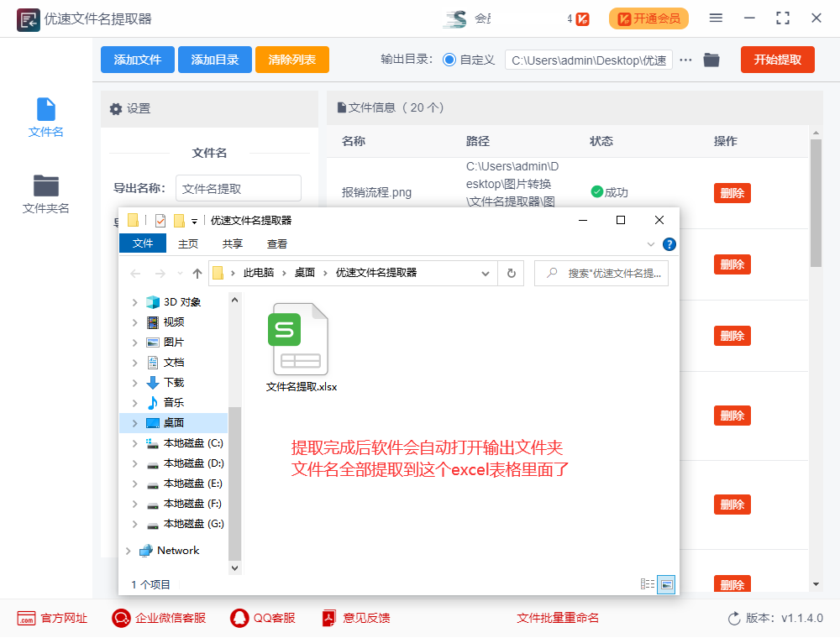Viewport: 840px width, 638px height.
Task: Expand the Network tree item
Action: [x=128, y=550]
